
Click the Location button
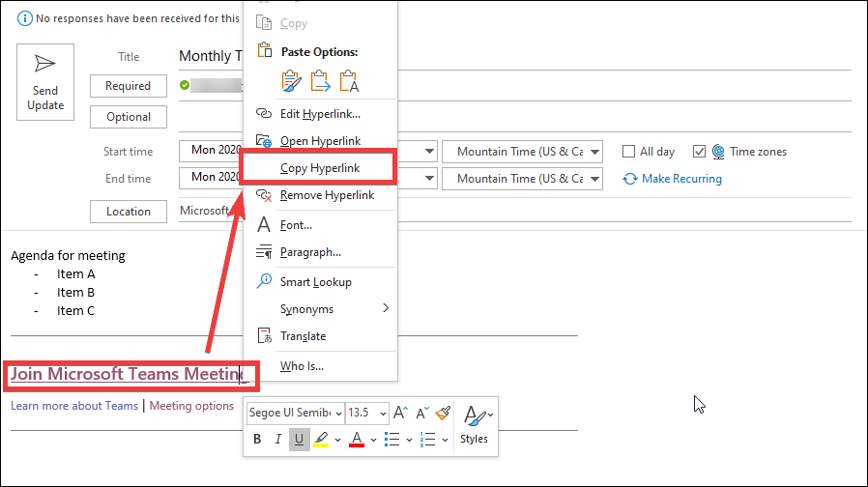pos(129,212)
